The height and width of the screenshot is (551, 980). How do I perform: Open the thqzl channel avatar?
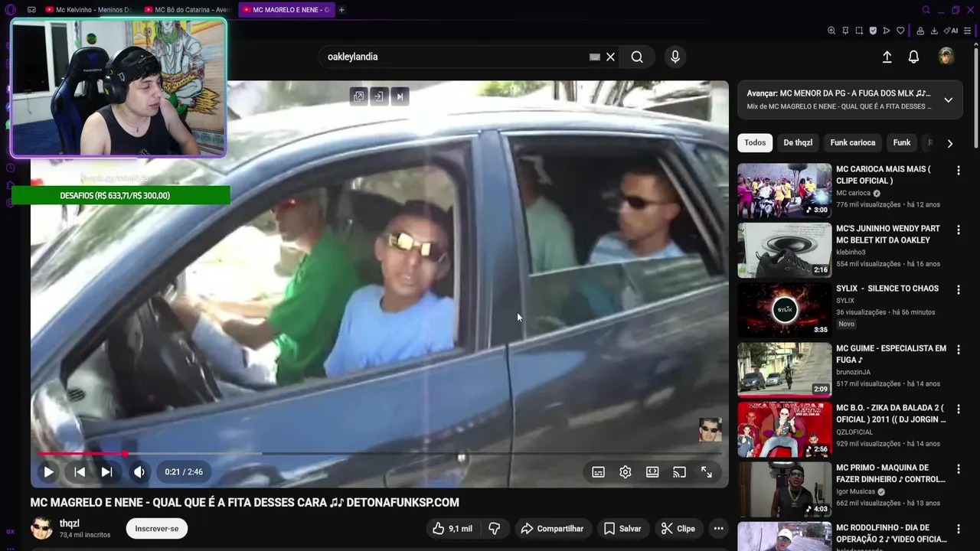[x=41, y=528]
